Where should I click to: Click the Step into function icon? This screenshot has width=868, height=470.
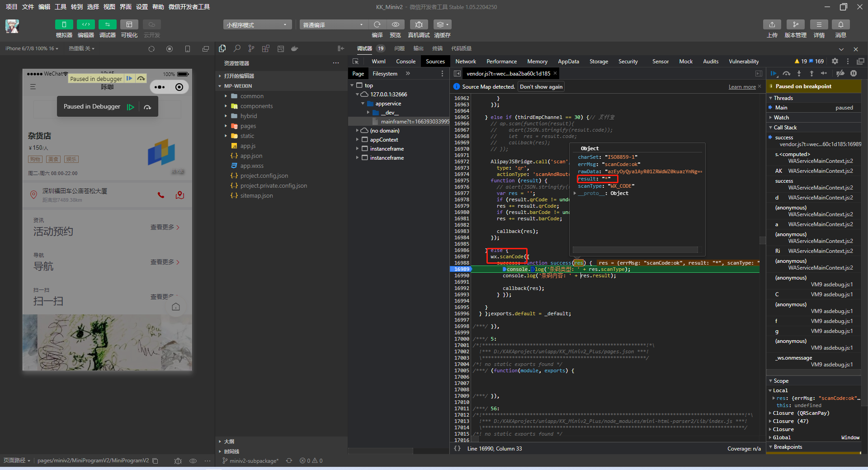(799, 73)
